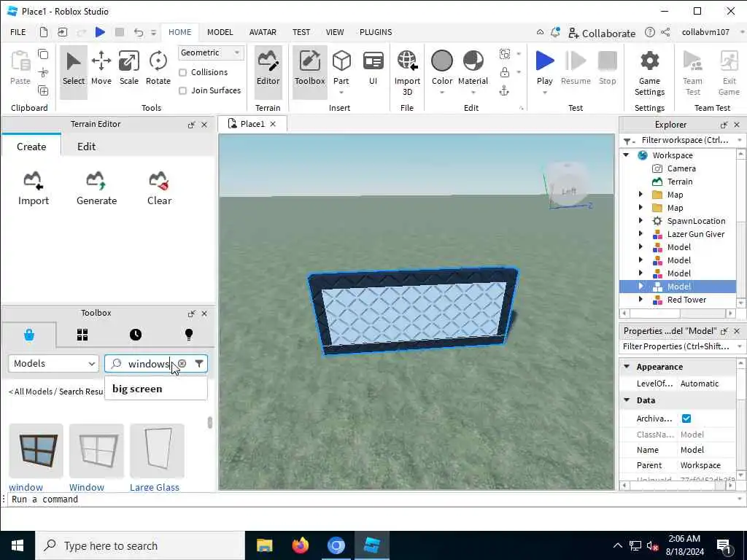The width and height of the screenshot is (747, 560).
Task: Open the Toolbox Recent clock tab
Action: (135, 335)
